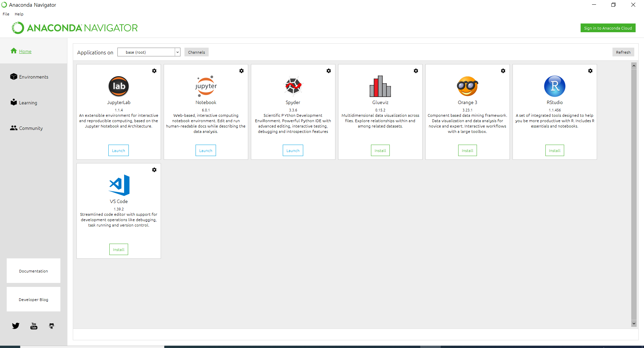Click the RStudio app name
The image size is (644, 348).
tap(555, 102)
